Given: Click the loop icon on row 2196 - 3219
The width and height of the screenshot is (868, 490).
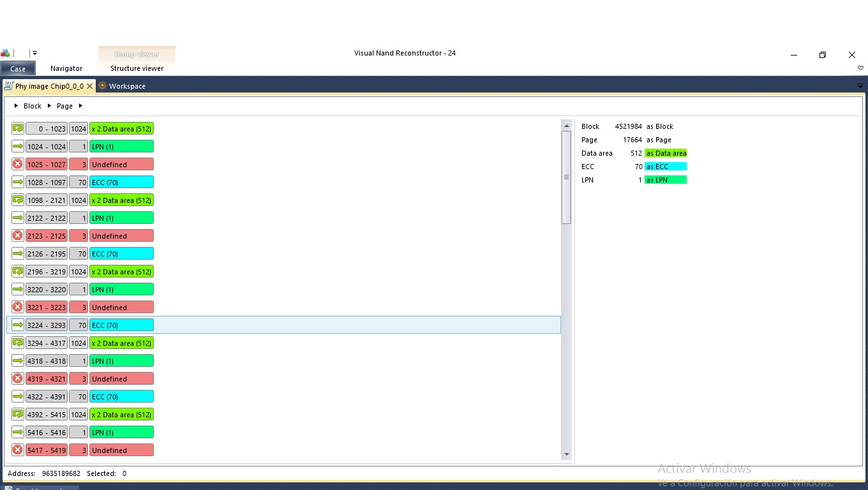Looking at the screenshot, I should 18,271.
